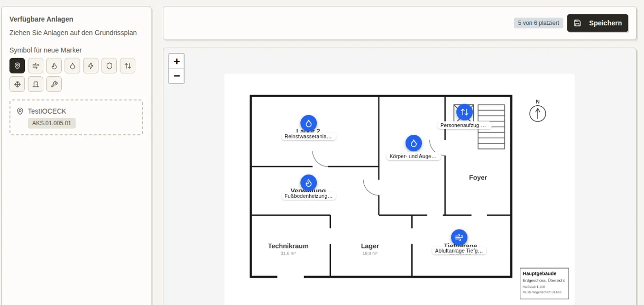
Task: Select the up-down arrows marker symbol
Action: pos(127,66)
